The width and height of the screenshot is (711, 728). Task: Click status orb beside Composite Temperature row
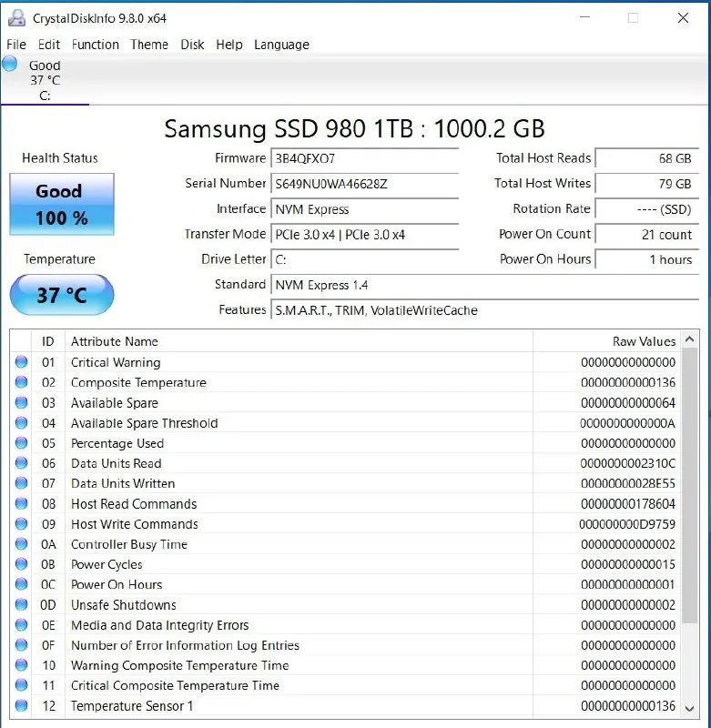[21, 382]
